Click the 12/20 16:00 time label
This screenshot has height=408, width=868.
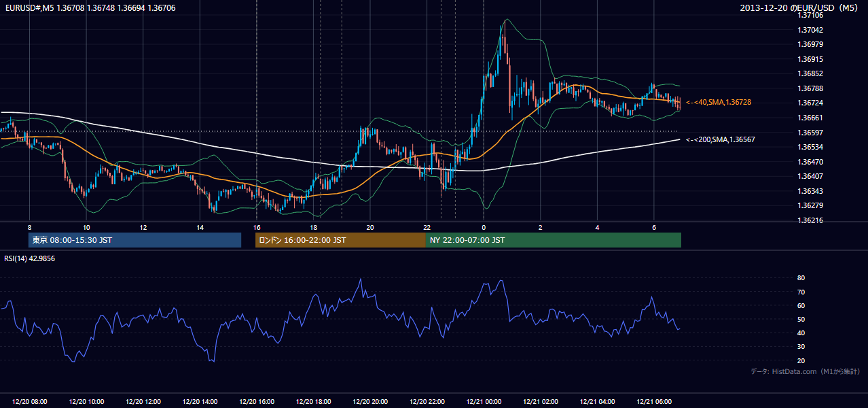257,402
